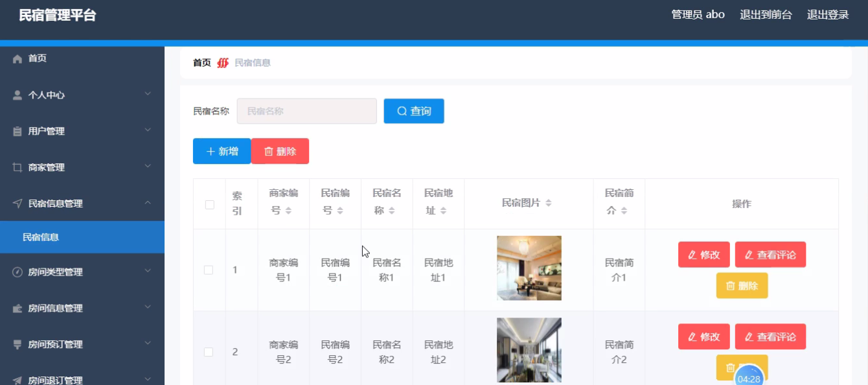The height and width of the screenshot is (385, 868).
Task: Sort by 民宿编号 column arrows
Action: point(341,211)
